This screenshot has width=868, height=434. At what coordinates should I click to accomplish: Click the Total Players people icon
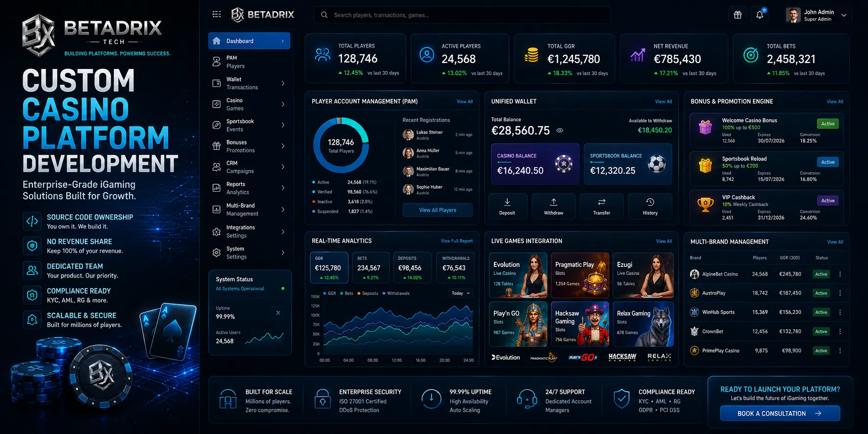tap(322, 55)
